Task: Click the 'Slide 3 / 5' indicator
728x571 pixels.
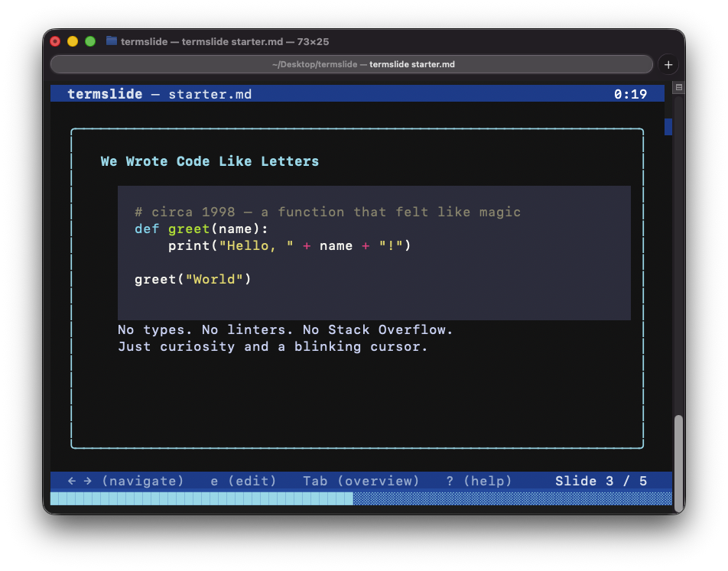Action: (601, 481)
